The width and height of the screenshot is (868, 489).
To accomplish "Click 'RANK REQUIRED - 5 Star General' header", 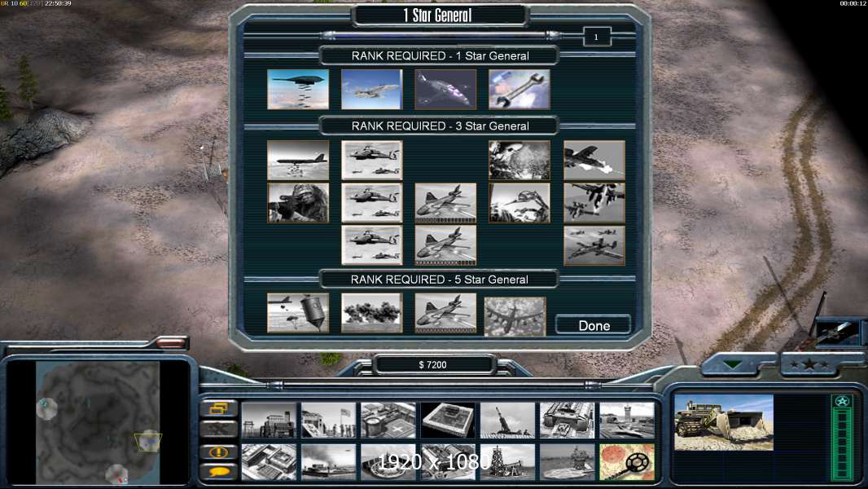I will [x=440, y=279].
